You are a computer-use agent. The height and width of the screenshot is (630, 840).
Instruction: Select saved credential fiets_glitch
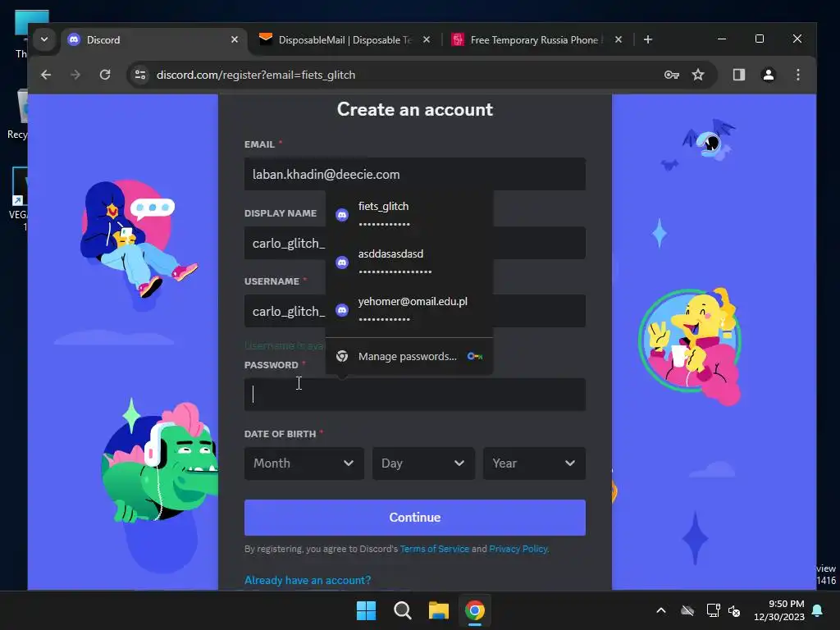click(x=409, y=214)
